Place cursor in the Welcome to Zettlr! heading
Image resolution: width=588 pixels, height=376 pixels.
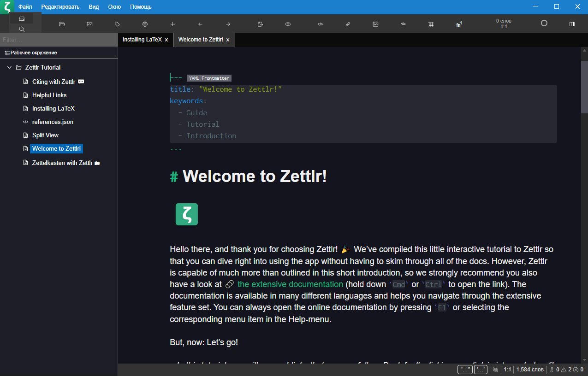click(255, 176)
